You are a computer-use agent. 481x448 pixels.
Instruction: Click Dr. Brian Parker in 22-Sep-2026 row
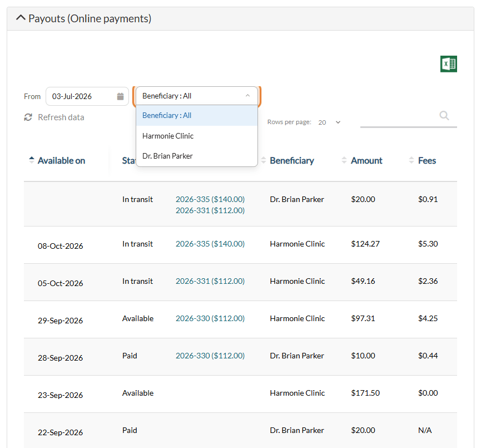[297, 430]
